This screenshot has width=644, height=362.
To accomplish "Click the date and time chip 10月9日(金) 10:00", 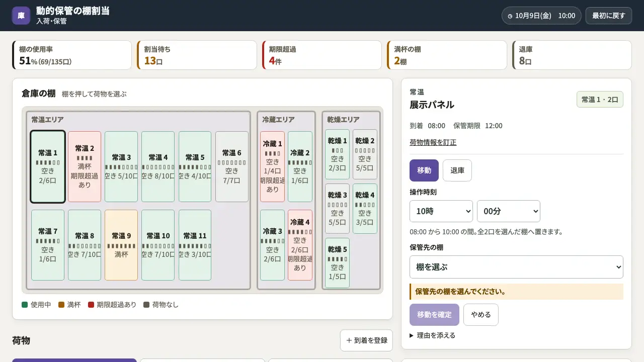I will point(541,16).
